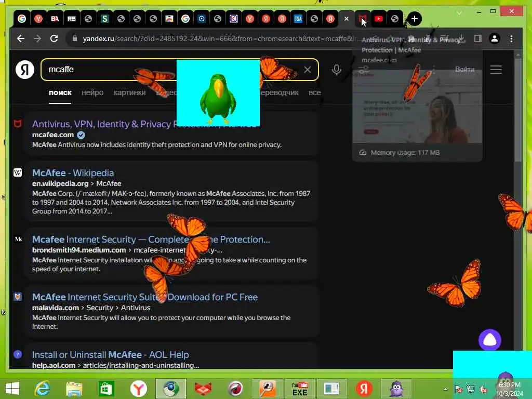The image size is (532, 399).
Task: Open the red fox Comodo taskbar icon
Action: (x=203, y=389)
